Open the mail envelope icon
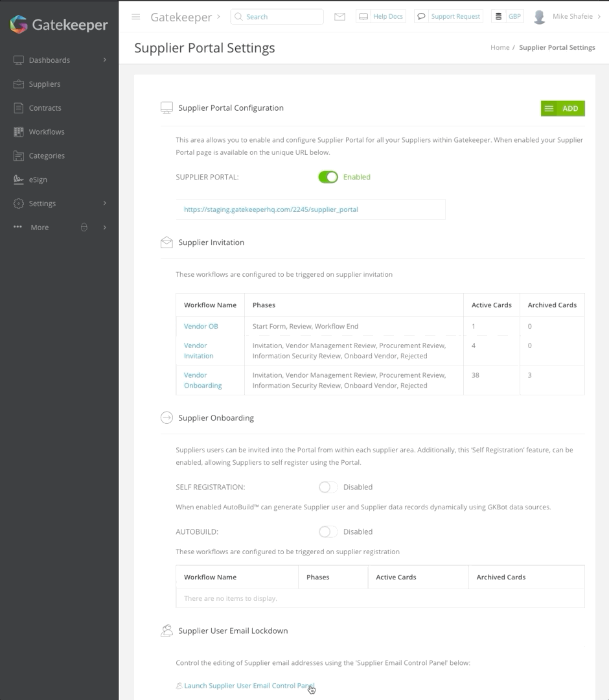 click(x=339, y=16)
